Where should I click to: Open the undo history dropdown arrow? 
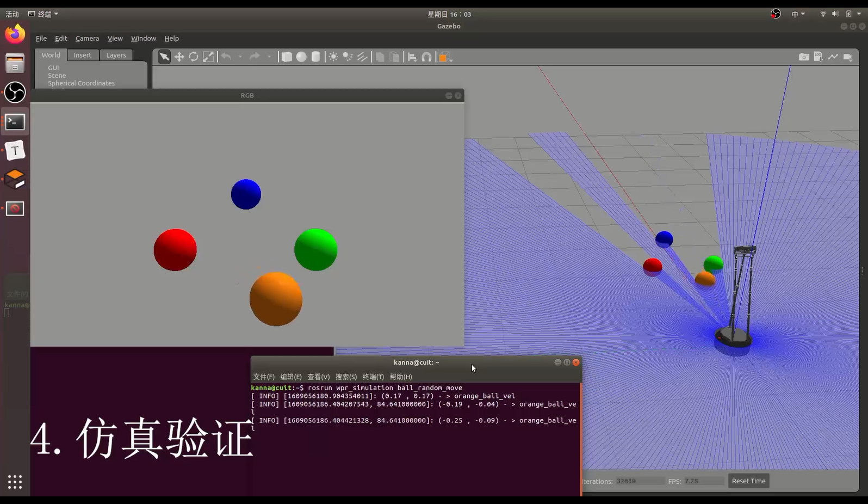pos(240,57)
